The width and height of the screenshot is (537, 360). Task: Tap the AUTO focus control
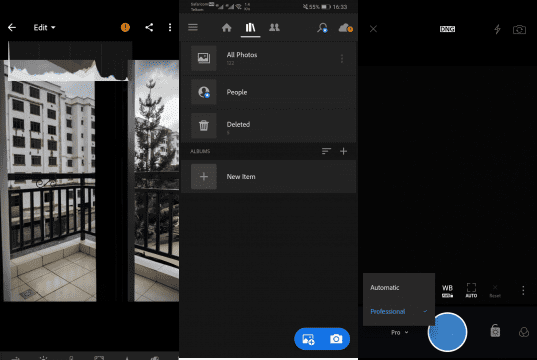point(471,290)
